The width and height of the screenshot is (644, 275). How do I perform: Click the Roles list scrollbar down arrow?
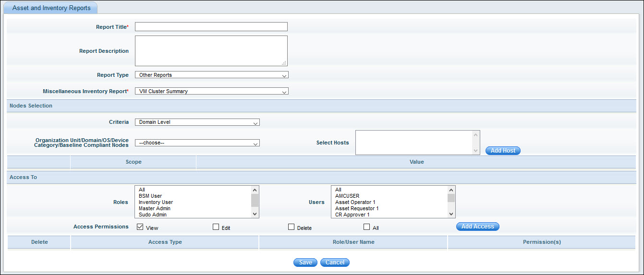tap(255, 214)
